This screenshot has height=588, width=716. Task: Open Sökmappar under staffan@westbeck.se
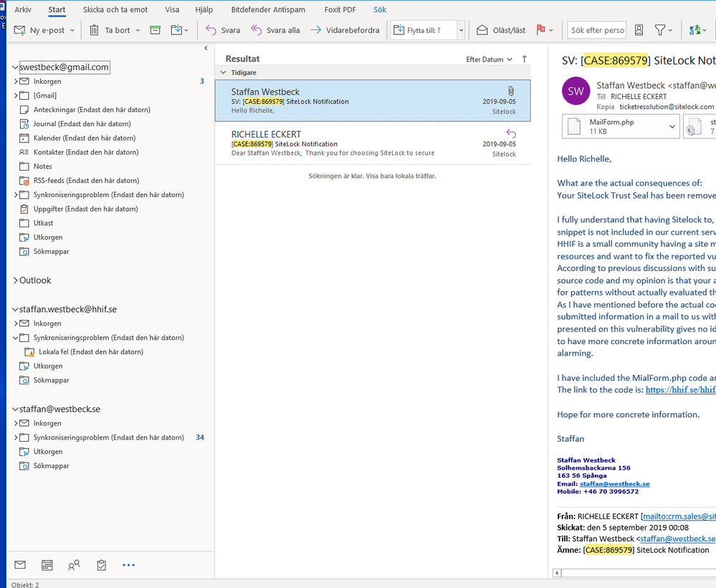pos(51,466)
